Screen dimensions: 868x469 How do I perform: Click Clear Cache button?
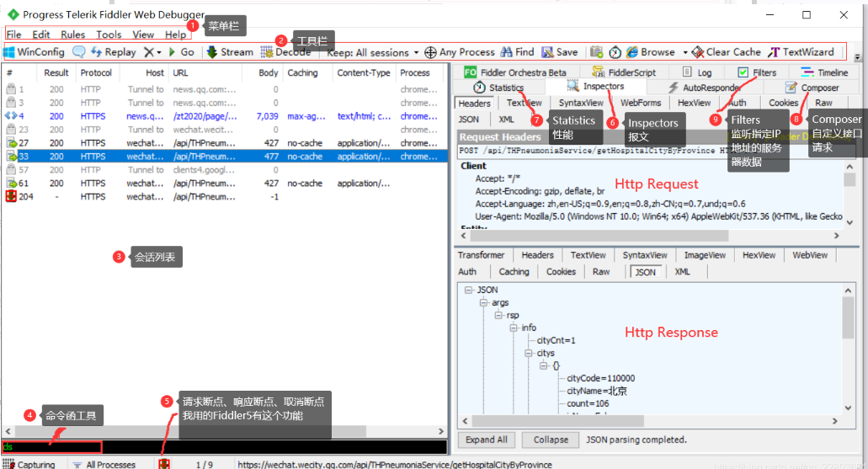click(727, 52)
